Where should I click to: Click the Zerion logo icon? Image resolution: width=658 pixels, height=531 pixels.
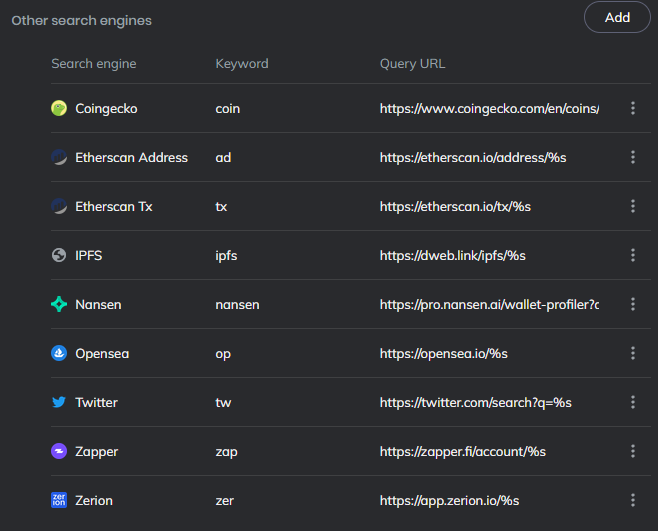click(x=59, y=500)
